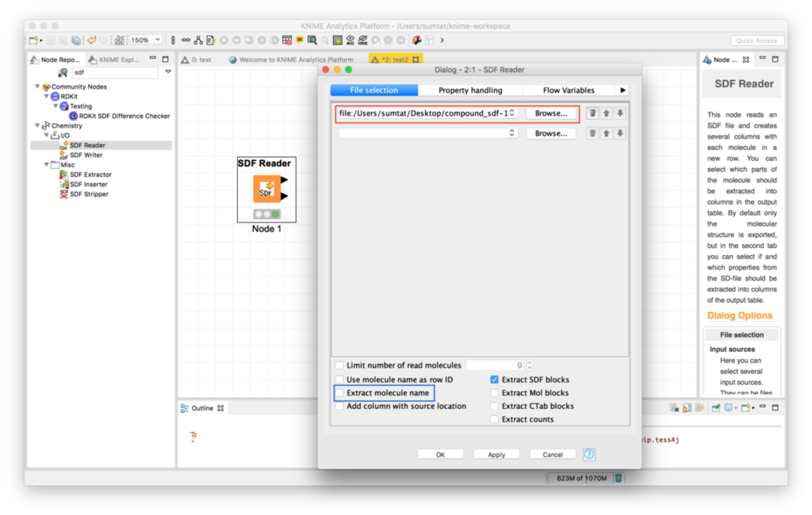Click the Quick Access search field
The height and width of the screenshot is (515, 812).
pyautogui.click(x=757, y=41)
